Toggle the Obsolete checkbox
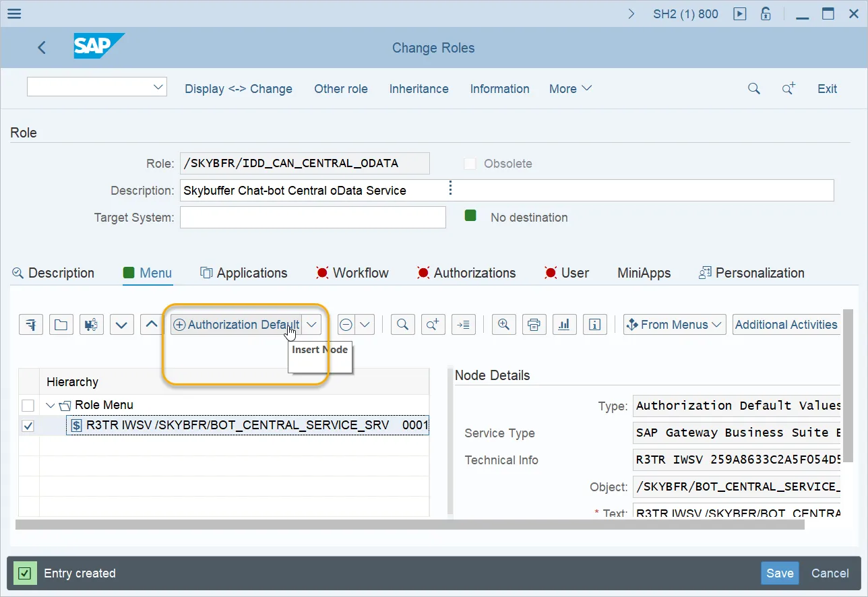The width and height of the screenshot is (868, 597). click(470, 164)
